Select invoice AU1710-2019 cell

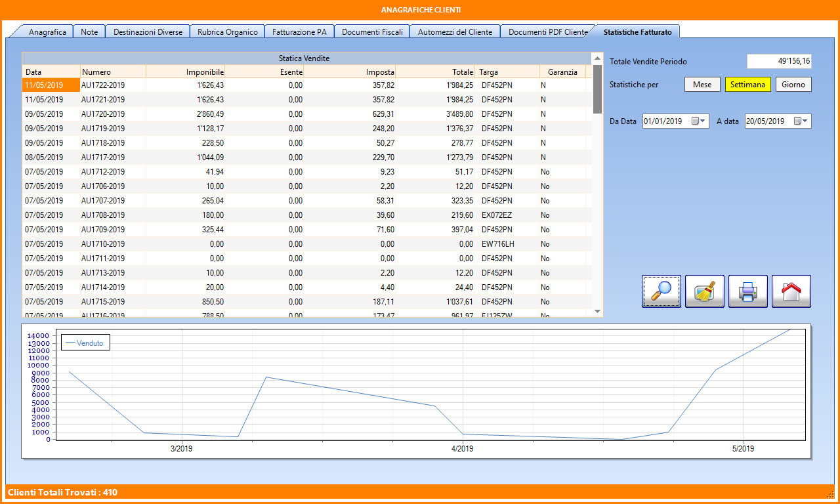click(x=113, y=244)
